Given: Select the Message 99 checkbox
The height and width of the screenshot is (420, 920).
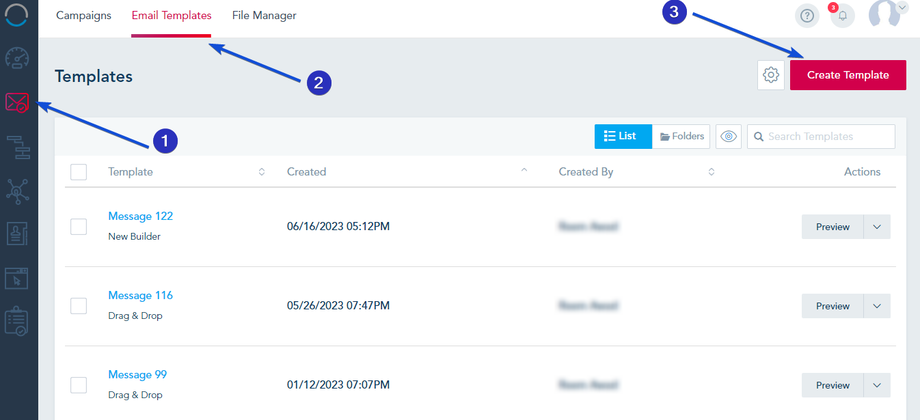Looking at the screenshot, I should point(79,385).
